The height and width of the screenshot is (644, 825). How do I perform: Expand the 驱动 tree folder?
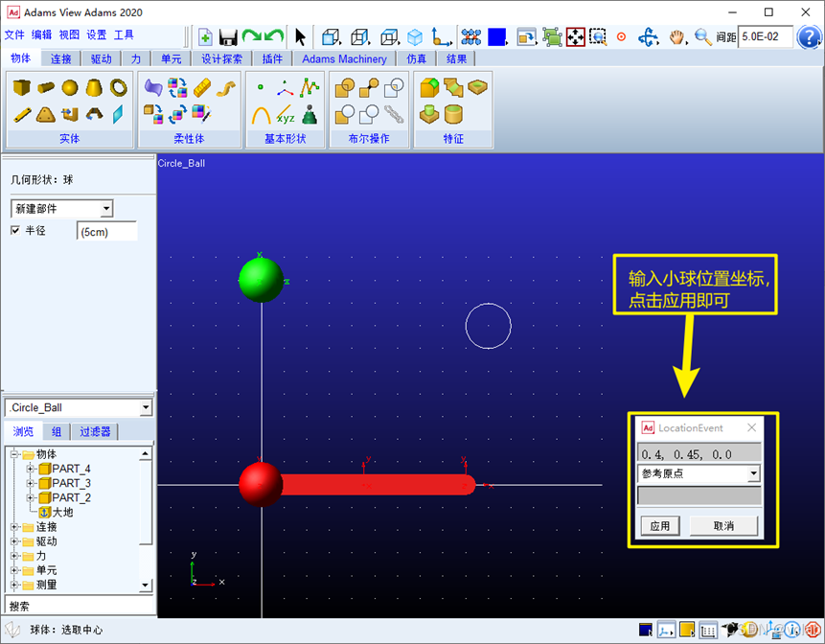tap(14, 541)
